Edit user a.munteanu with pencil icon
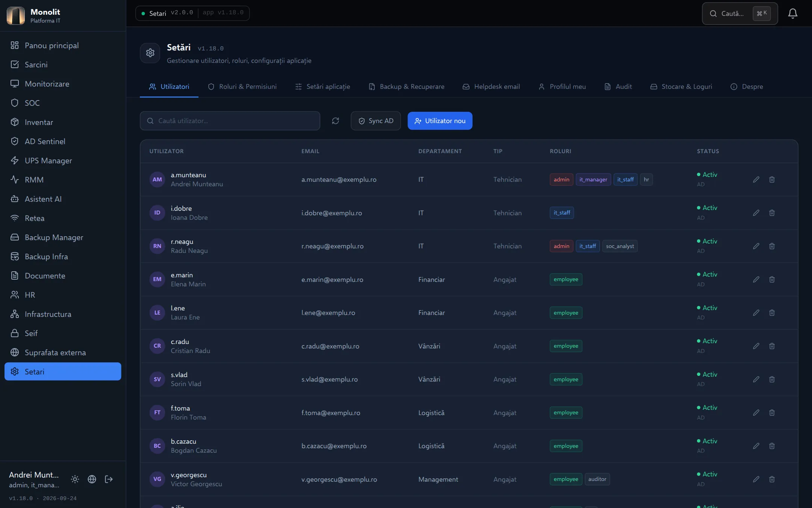 click(x=756, y=179)
